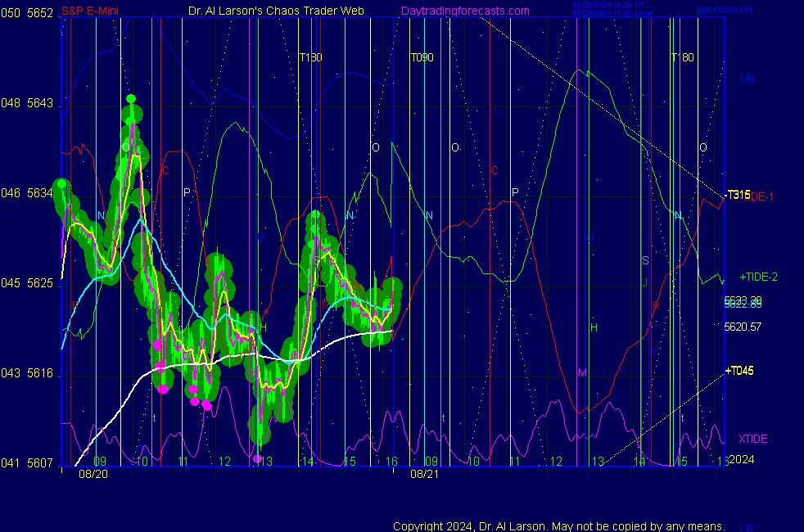Select the T130 line label

(x=311, y=57)
